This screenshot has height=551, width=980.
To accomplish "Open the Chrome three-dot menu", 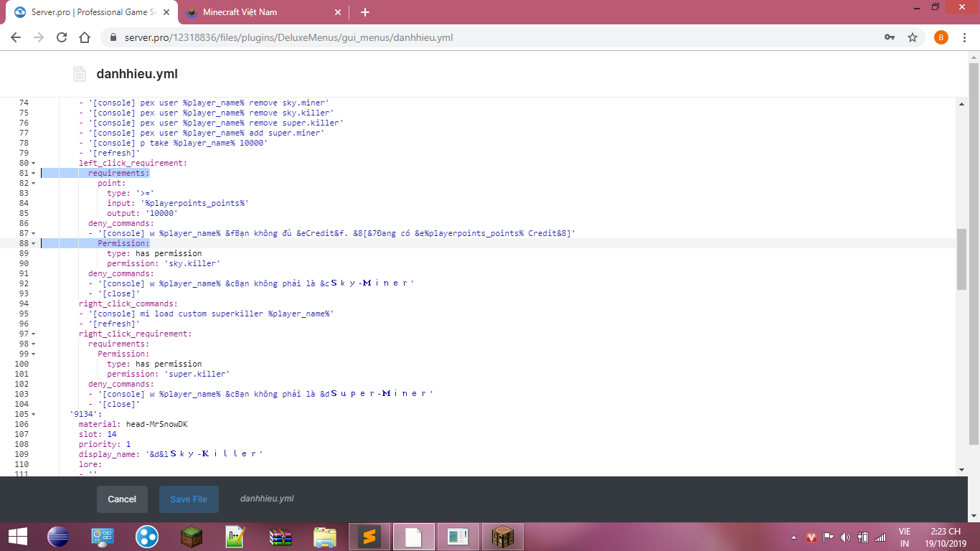I will 965,37.
